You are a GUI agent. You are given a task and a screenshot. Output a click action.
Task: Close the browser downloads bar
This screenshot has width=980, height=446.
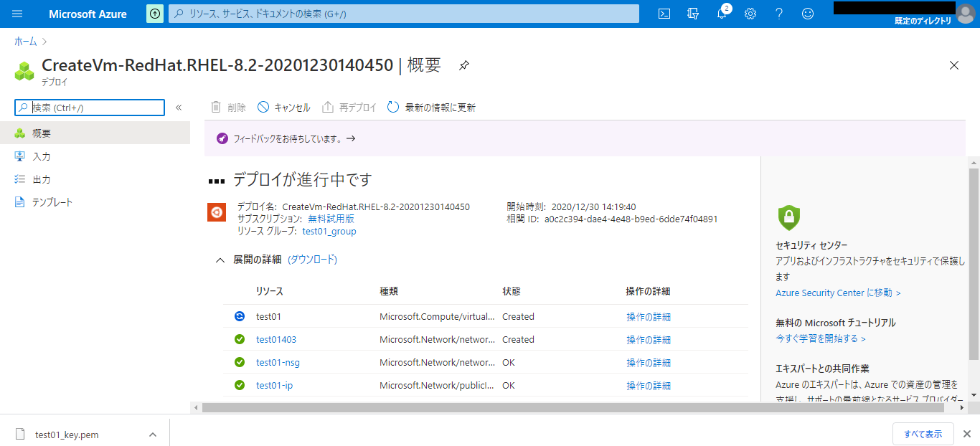click(966, 434)
